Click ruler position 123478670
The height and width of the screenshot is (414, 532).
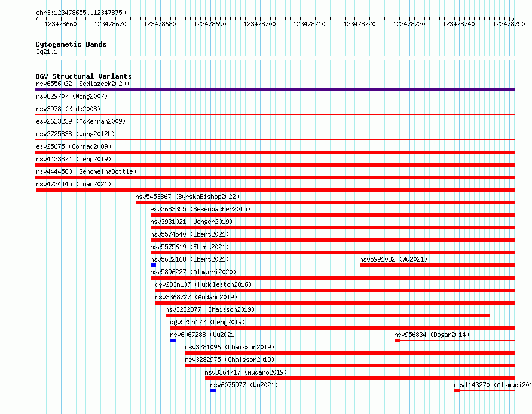click(110, 24)
